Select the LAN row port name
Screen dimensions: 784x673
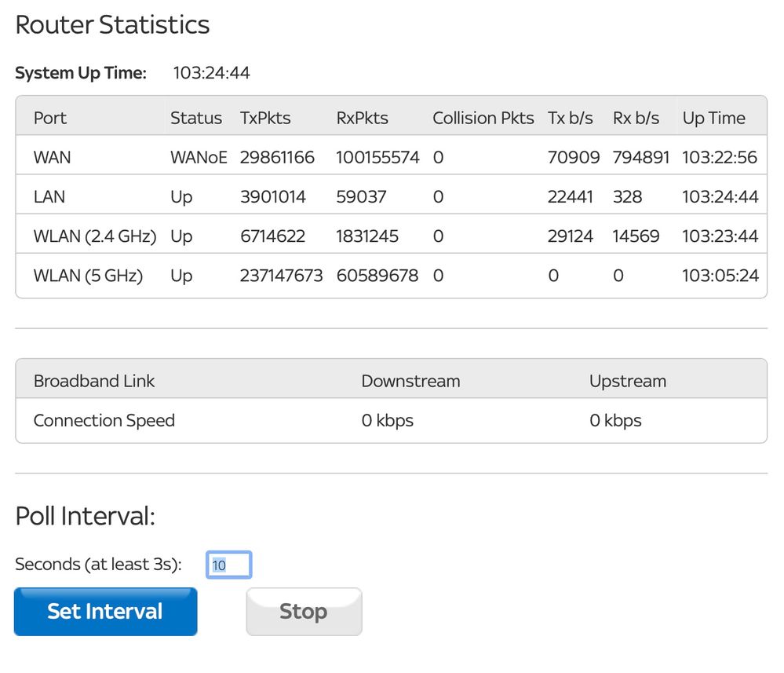[50, 196]
